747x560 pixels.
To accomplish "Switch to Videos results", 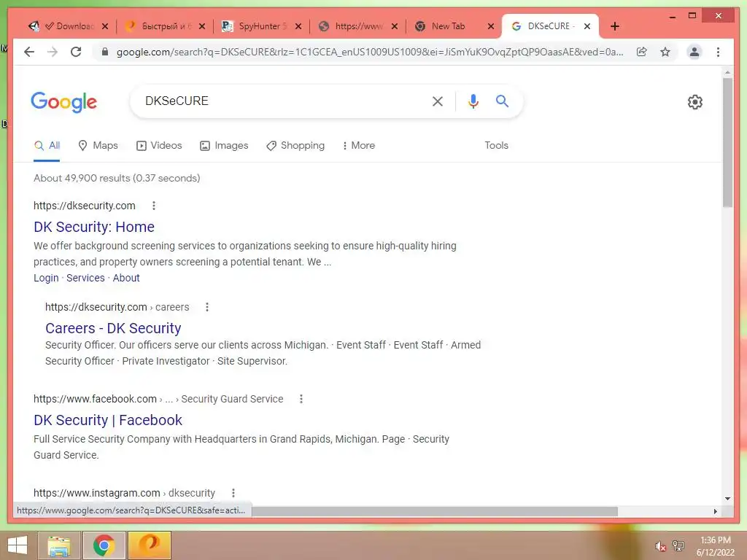I will tap(159, 145).
